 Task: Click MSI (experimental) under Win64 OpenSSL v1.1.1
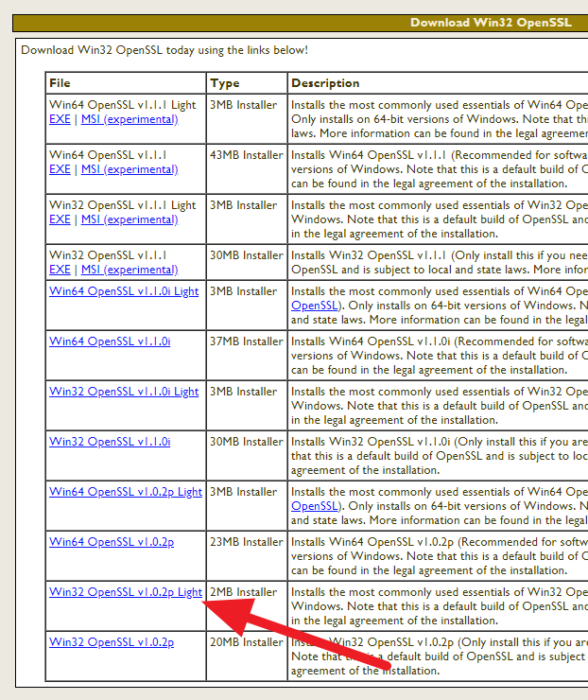(x=130, y=169)
